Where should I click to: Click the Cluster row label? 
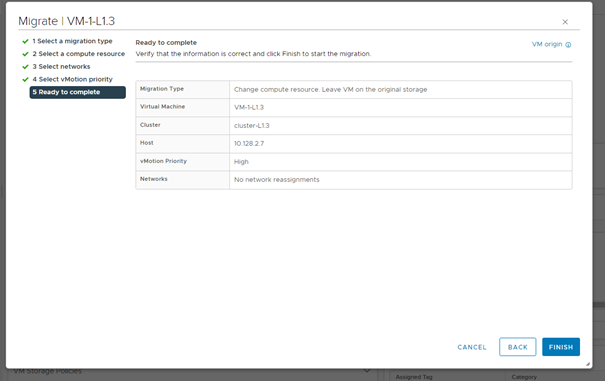[x=150, y=125]
